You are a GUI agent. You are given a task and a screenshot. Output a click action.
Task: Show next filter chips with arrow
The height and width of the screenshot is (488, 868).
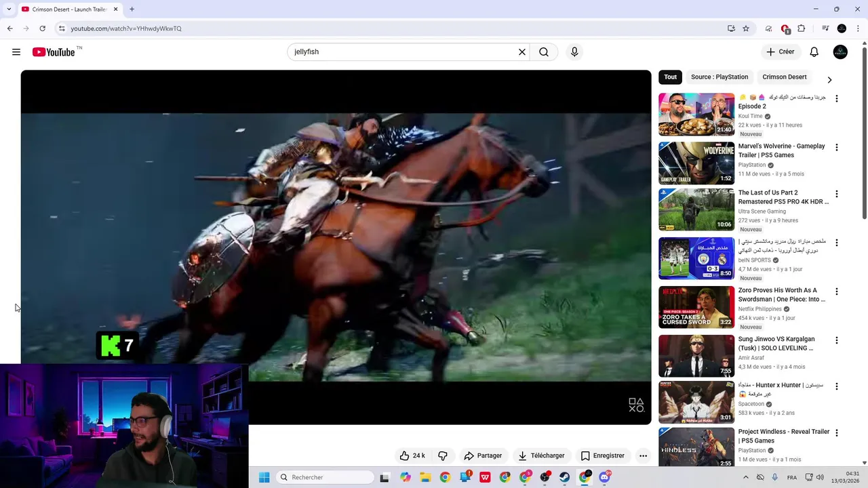(829, 80)
